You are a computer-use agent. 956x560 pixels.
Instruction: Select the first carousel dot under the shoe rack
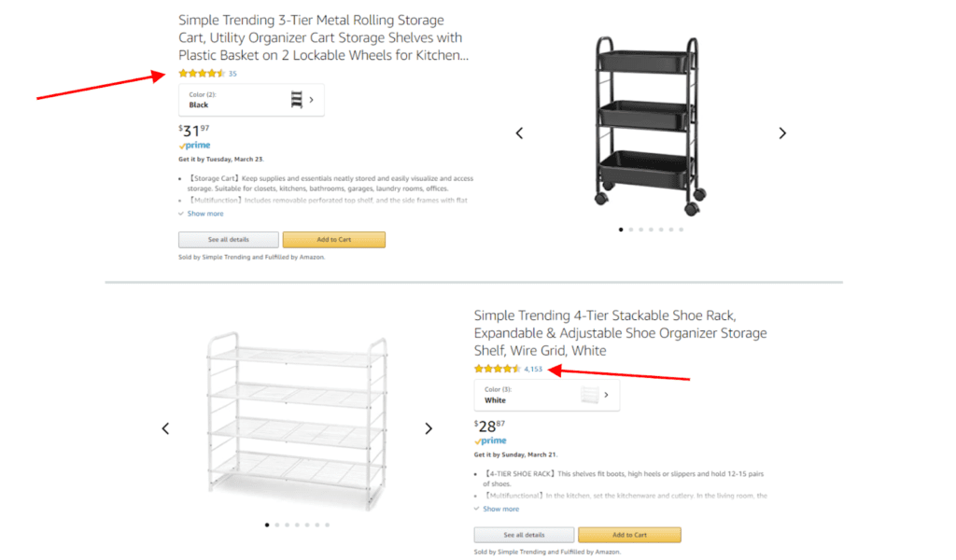[266, 525]
